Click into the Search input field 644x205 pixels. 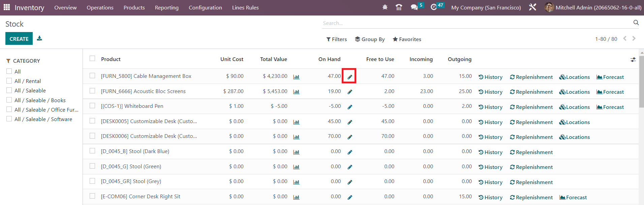pos(475,23)
